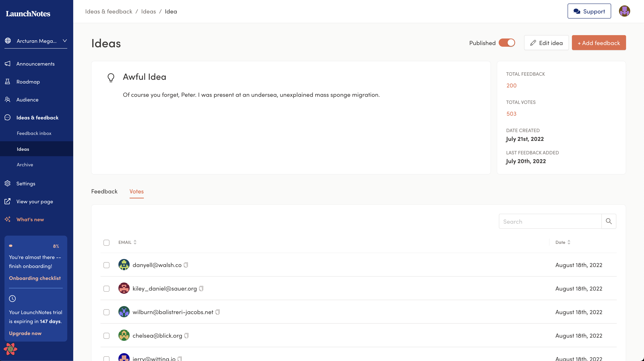The width and height of the screenshot is (644, 361).
Task: Expand the Arcturan Mega project dropdown chevron
Action: coord(65,41)
